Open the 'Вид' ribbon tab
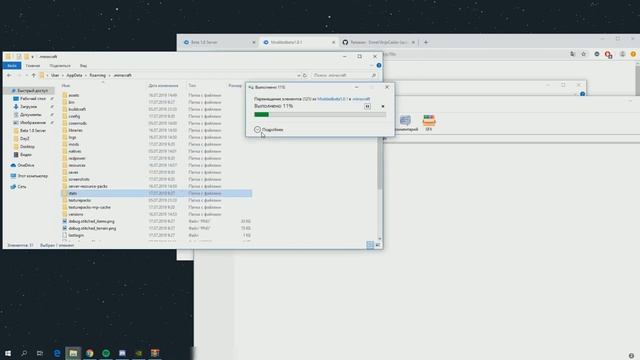640x360 pixels. 83,66
